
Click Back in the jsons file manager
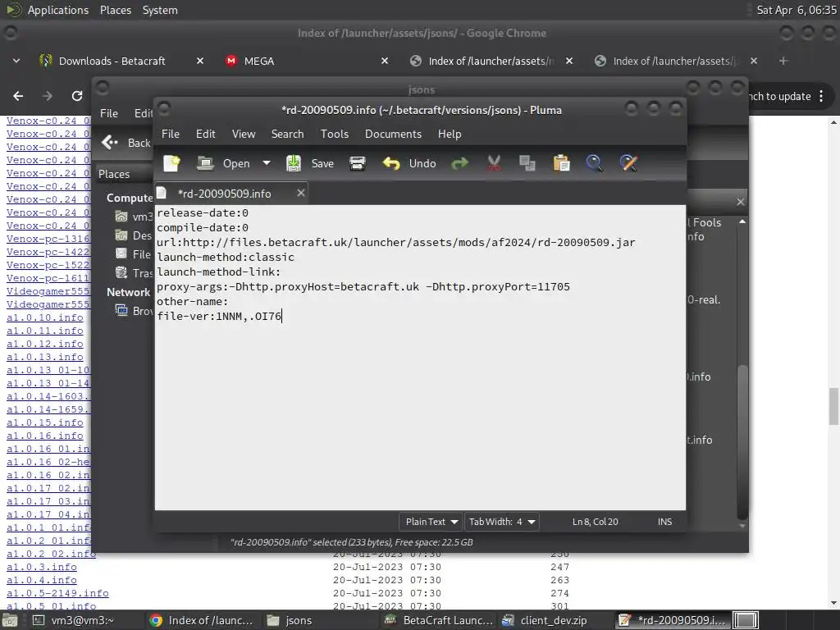tap(126, 143)
